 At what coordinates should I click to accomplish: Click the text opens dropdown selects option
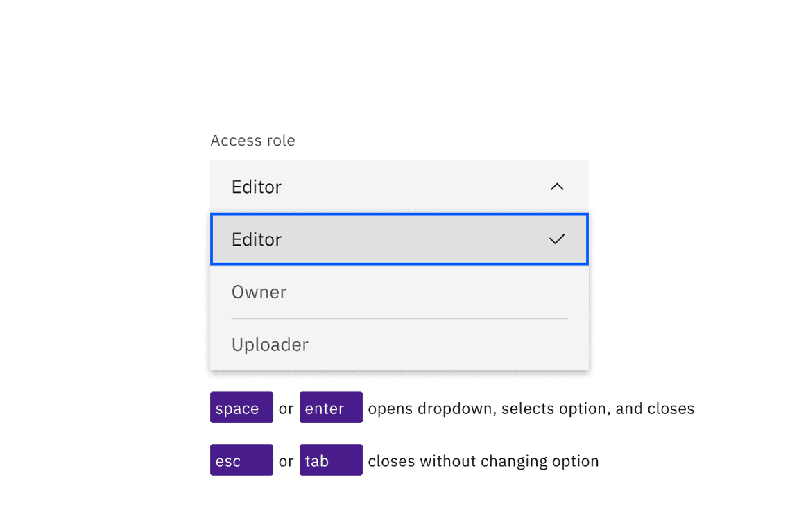coord(532,408)
